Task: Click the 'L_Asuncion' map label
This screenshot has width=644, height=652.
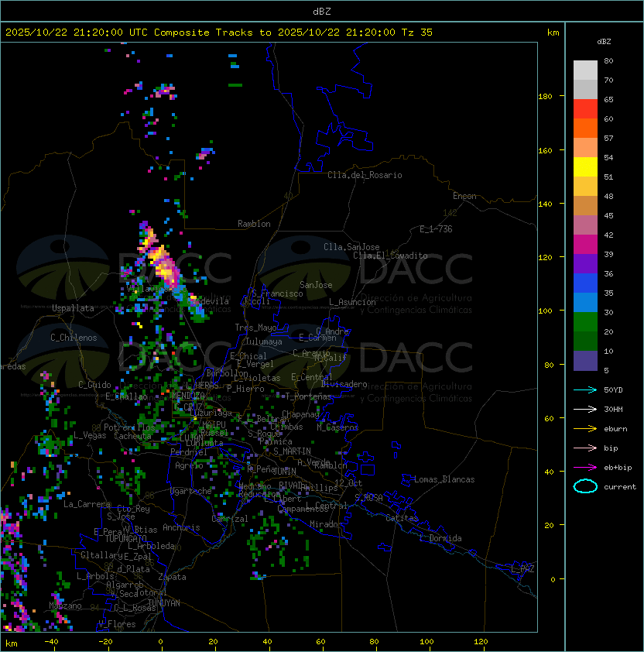Action: [x=352, y=302]
